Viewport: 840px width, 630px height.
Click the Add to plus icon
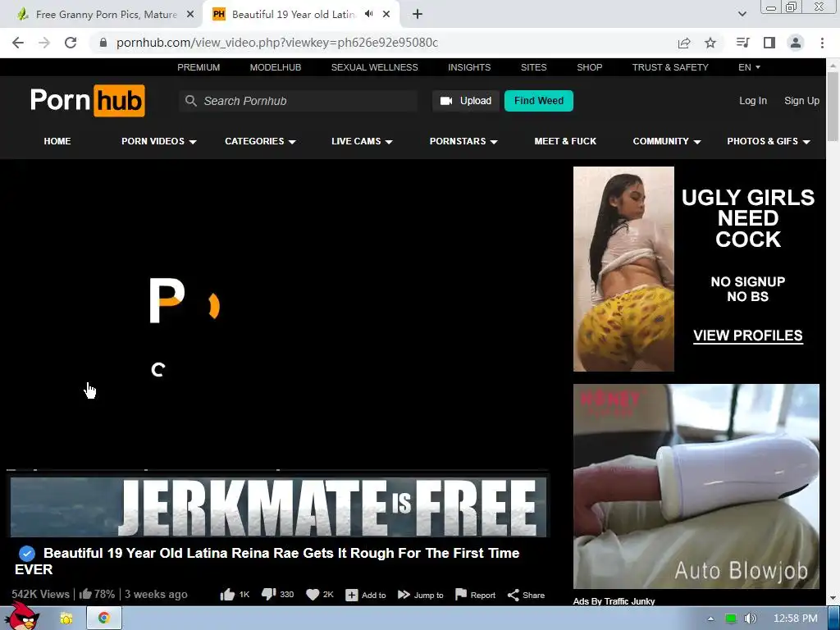351,596
